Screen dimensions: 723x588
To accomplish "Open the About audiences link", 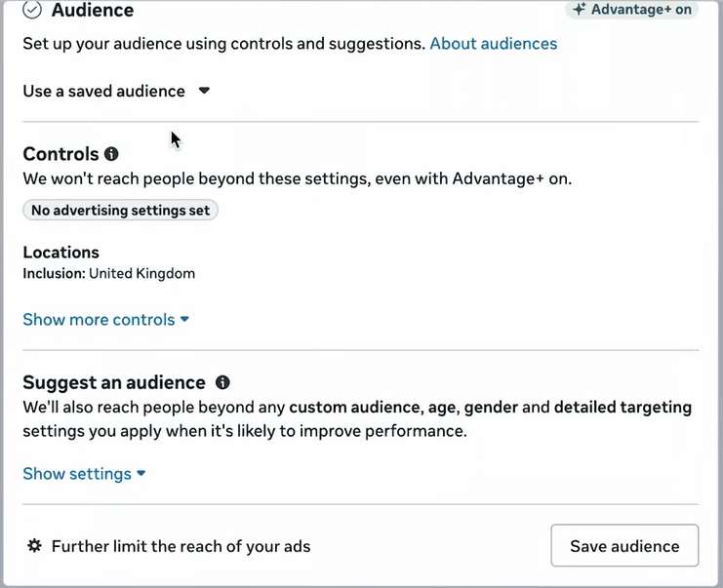I will coord(493,44).
